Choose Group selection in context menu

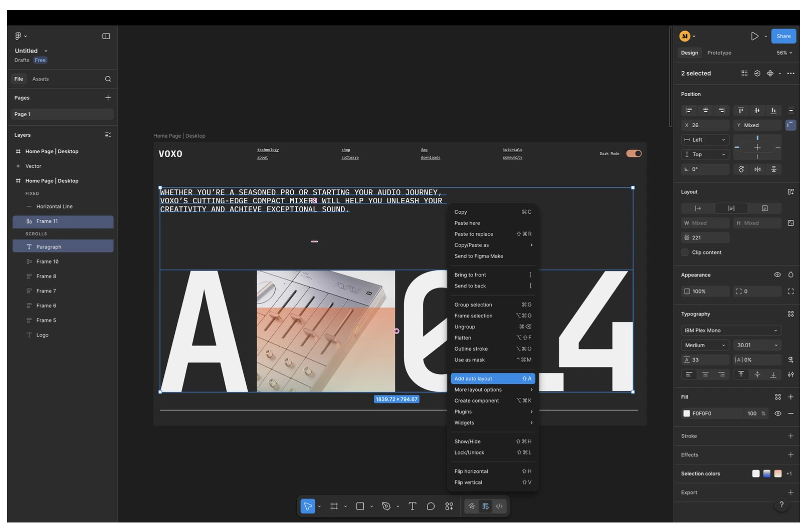click(493, 305)
